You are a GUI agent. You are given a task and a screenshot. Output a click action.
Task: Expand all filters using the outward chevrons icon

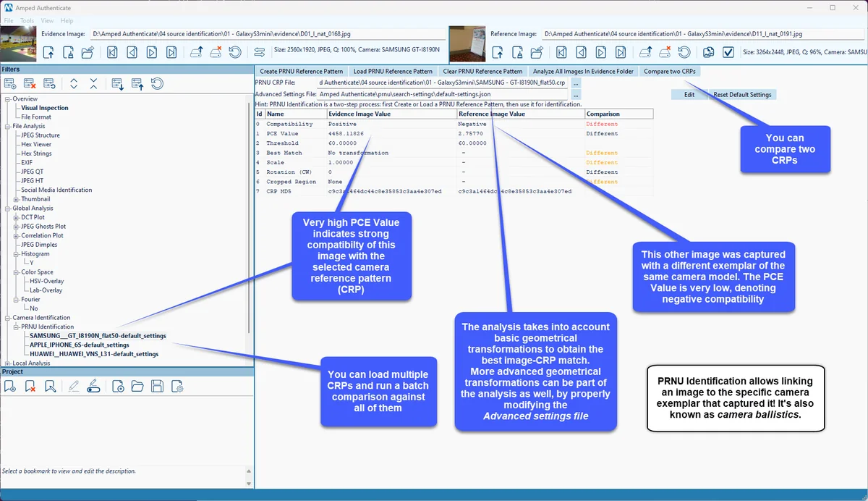tap(74, 83)
